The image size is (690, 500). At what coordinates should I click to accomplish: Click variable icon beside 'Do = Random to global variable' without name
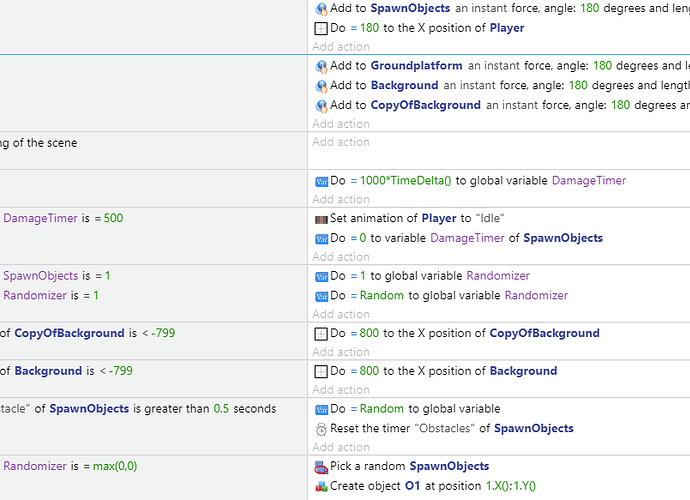pyautogui.click(x=321, y=410)
